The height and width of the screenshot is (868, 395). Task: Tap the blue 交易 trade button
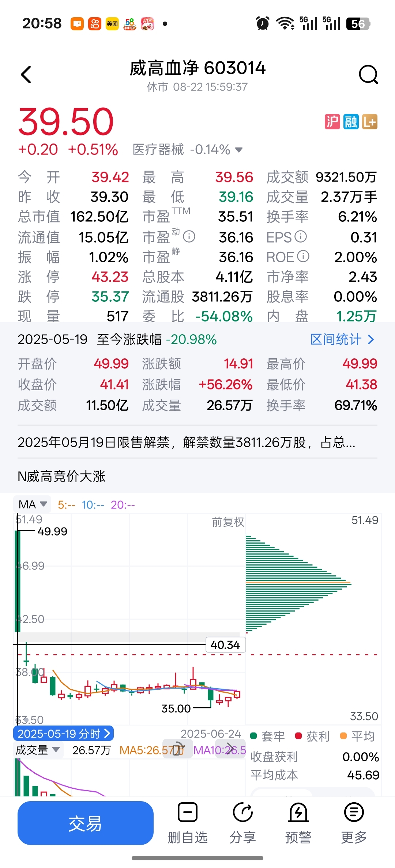tap(85, 823)
